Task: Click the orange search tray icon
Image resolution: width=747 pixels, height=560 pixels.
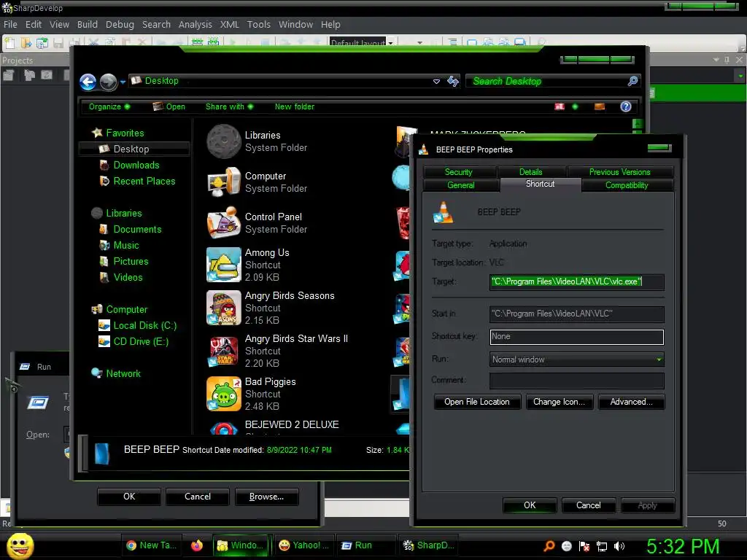Action: (549, 546)
